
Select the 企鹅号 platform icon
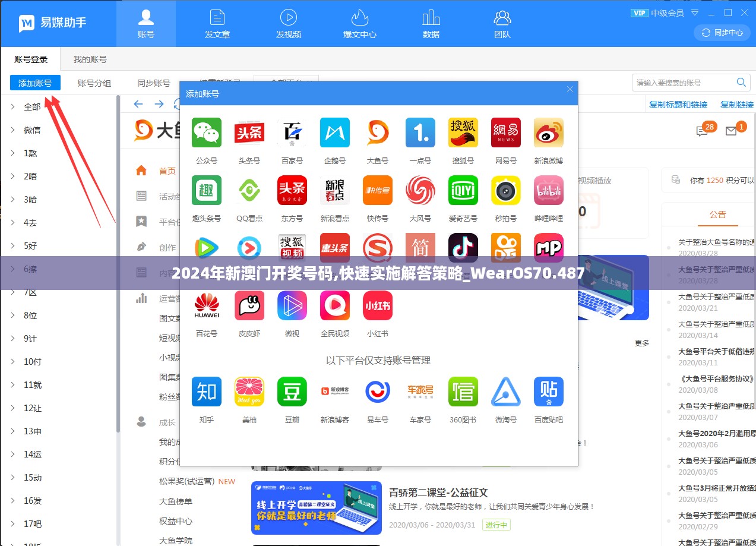coord(335,132)
